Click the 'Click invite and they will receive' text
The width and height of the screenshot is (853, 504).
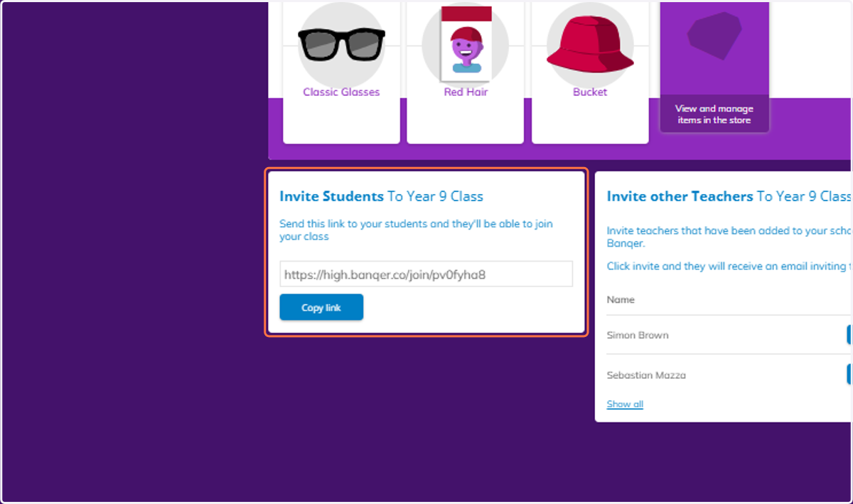coord(729,266)
